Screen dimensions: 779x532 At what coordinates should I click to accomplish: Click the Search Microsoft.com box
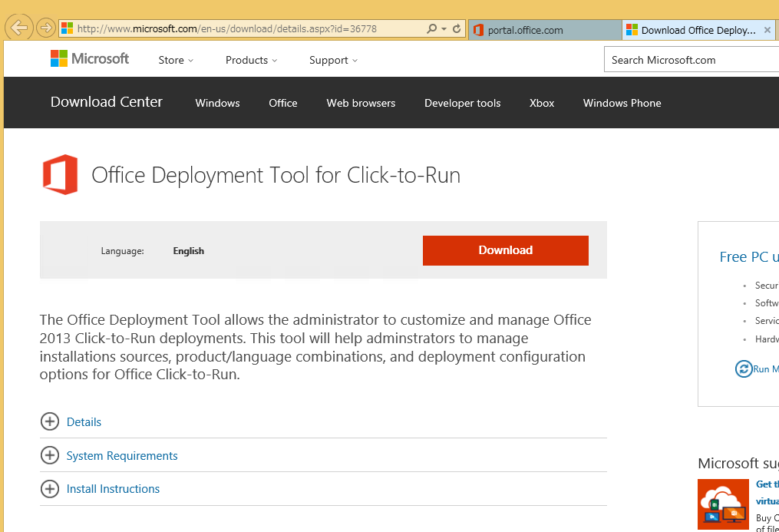[692, 60]
